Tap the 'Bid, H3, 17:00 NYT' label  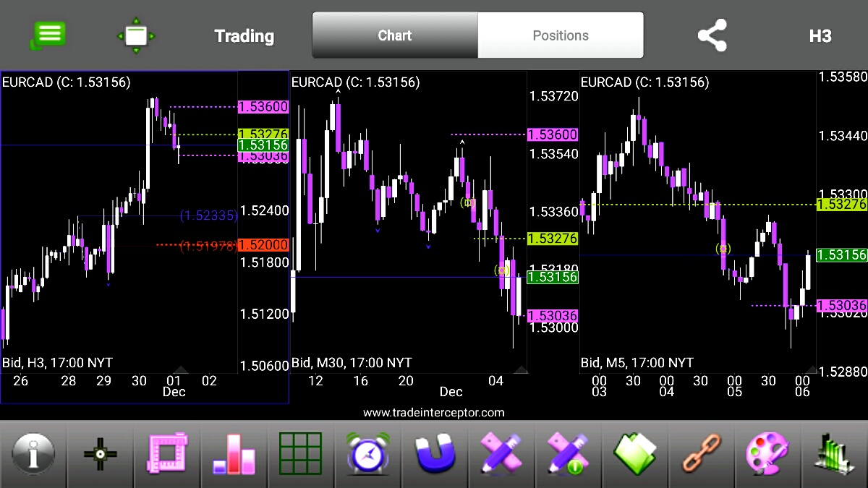pyautogui.click(x=58, y=362)
